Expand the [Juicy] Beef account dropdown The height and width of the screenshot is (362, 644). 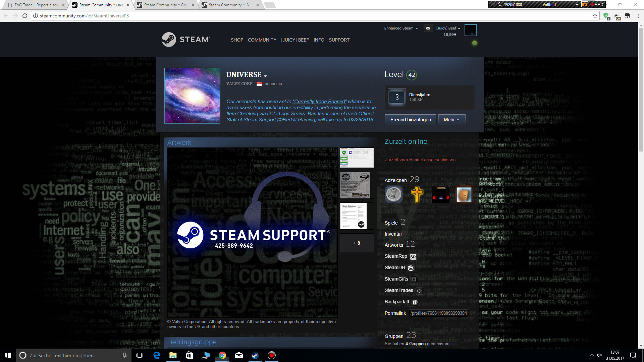tap(448, 28)
